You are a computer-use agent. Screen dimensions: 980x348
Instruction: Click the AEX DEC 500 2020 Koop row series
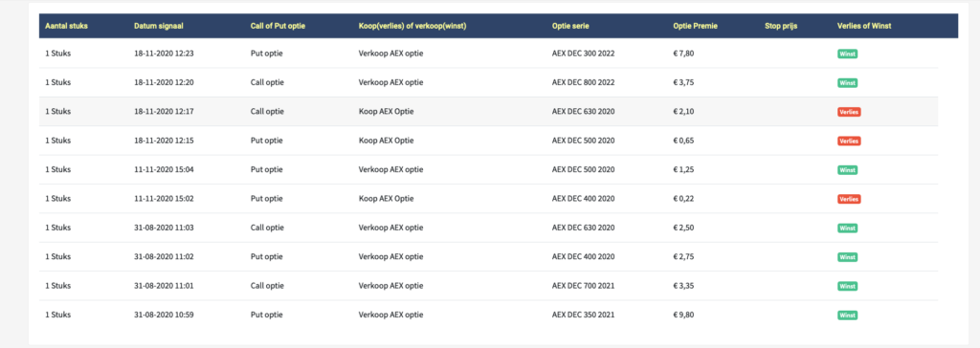pos(583,141)
